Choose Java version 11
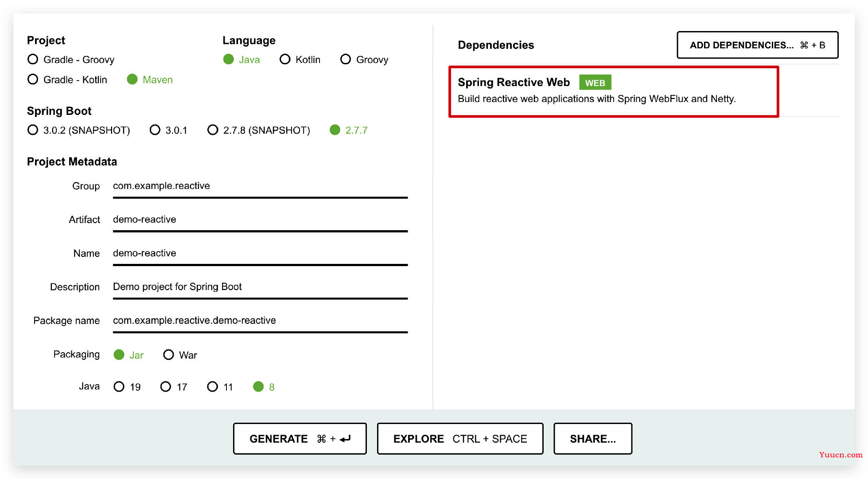The width and height of the screenshot is (868, 479). pyautogui.click(x=220, y=387)
